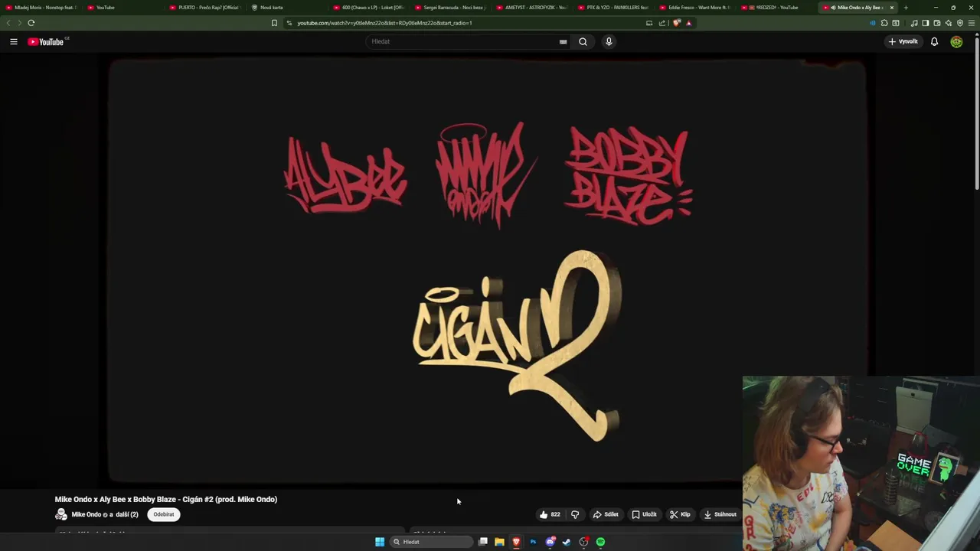Click the Windows taskbar Hledat search box
This screenshot has width=980, height=551.
[x=431, y=542]
